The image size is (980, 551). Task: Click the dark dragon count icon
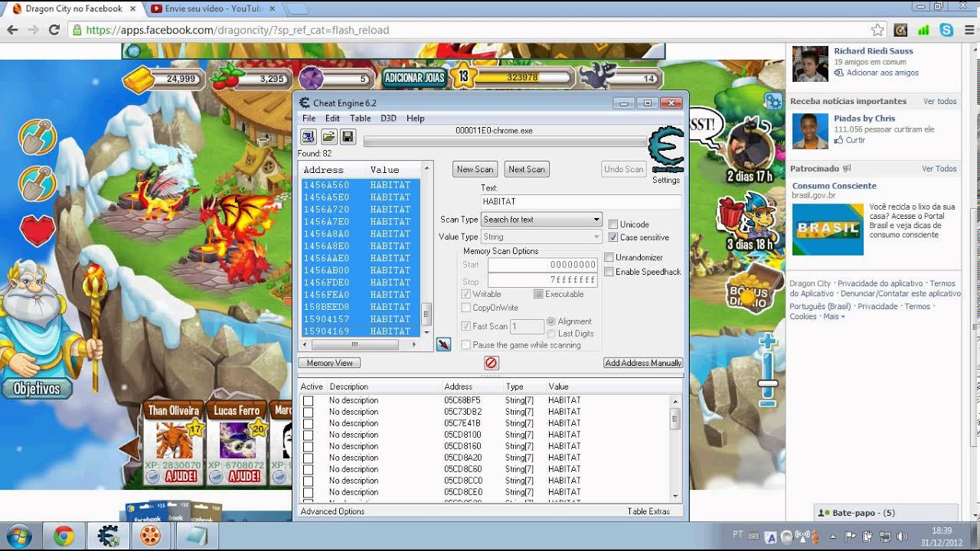pos(598,77)
